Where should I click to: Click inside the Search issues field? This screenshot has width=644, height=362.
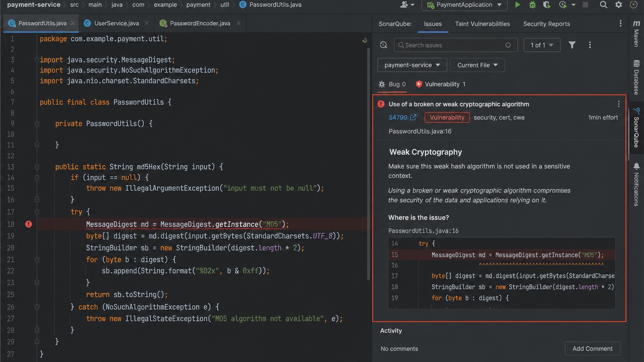[456, 45]
